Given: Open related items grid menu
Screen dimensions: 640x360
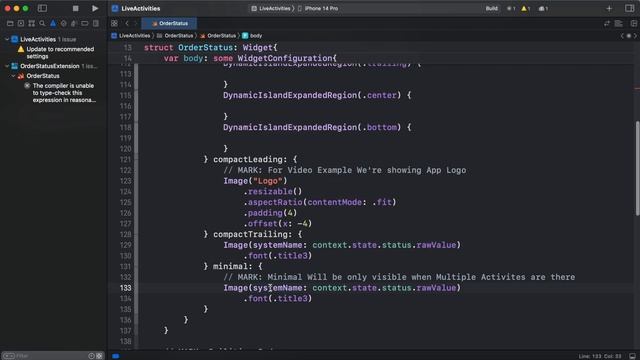Looking at the screenshot, I should pos(114,23).
